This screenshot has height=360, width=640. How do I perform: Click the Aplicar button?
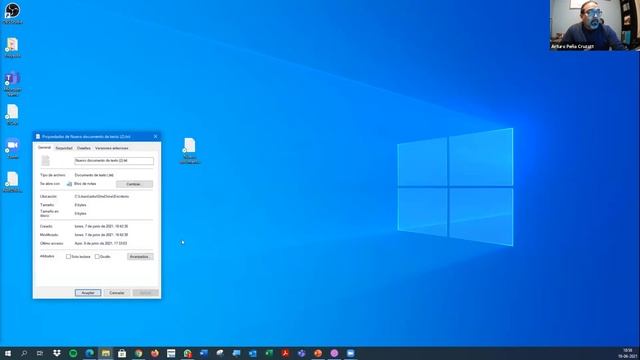click(x=145, y=293)
